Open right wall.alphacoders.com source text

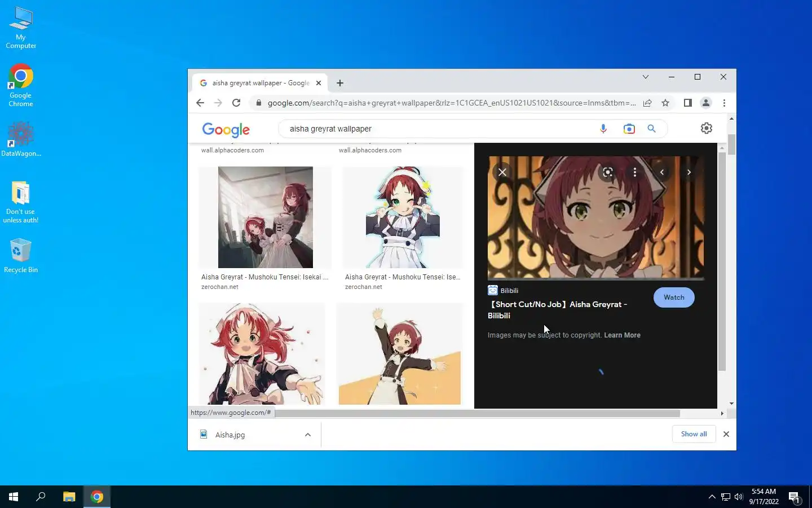[370, 150]
